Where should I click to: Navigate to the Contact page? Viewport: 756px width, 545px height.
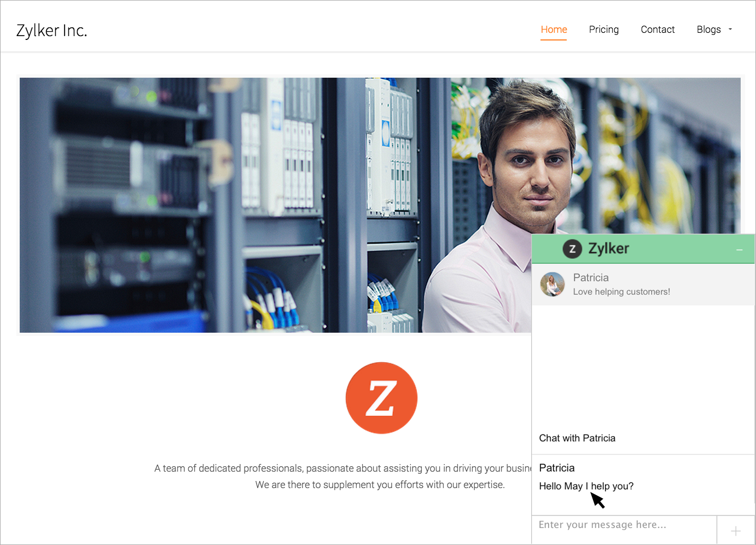(x=658, y=30)
